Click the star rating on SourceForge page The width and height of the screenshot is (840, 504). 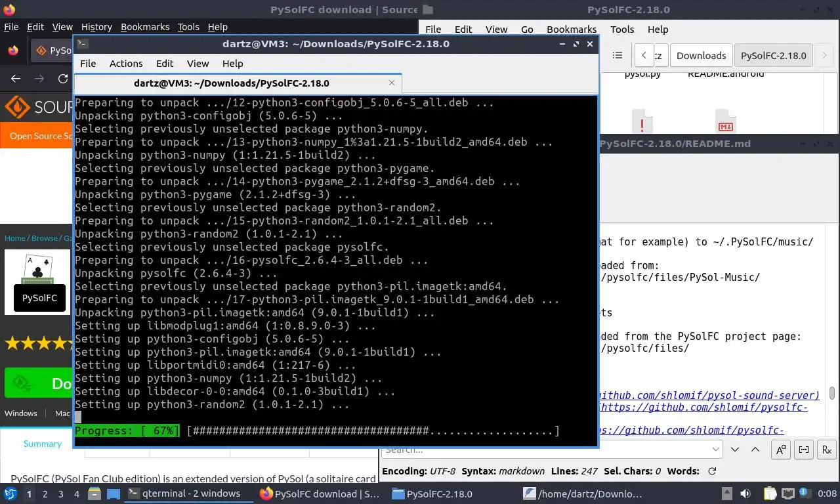pos(38,343)
